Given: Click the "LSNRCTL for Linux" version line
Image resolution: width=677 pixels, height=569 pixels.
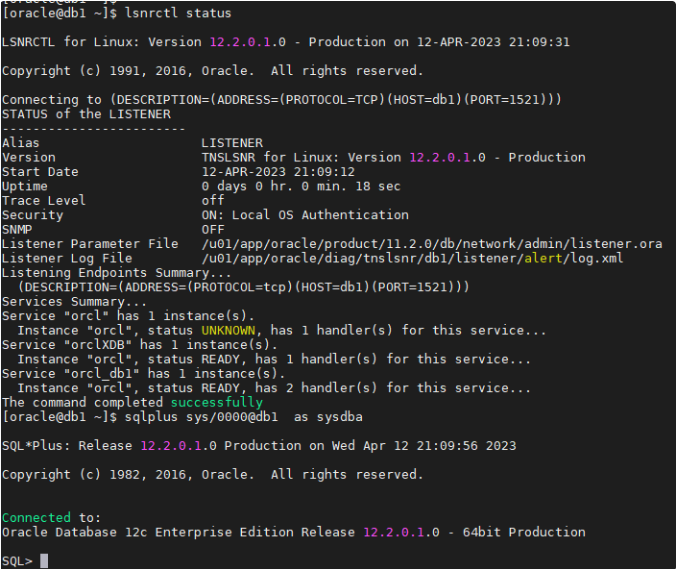Looking at the screenshot, I should 286,42.
